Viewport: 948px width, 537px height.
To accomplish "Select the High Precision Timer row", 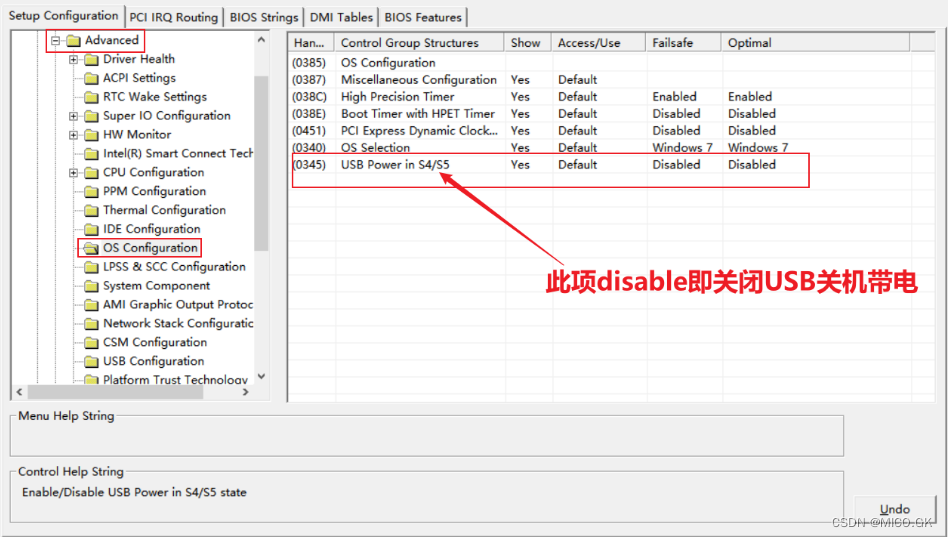I will coord(611,97).
